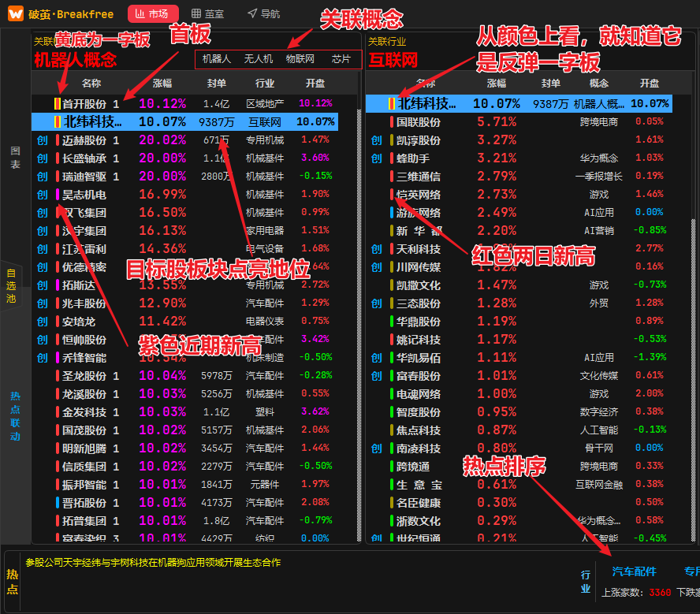Sort left table by 封单 column
The height and width of the screenshot is (614, 700).
pyautogui.click(x=216, y=84)
